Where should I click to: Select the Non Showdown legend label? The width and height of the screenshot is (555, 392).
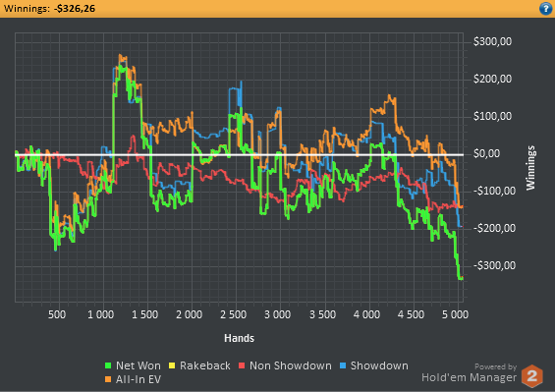[290, 365]
